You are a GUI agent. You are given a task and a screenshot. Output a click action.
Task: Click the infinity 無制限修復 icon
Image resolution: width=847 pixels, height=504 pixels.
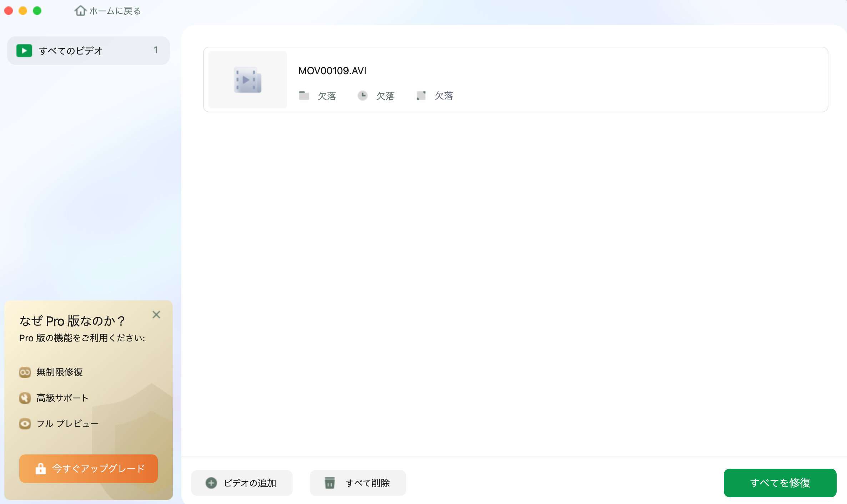(25, 372)
